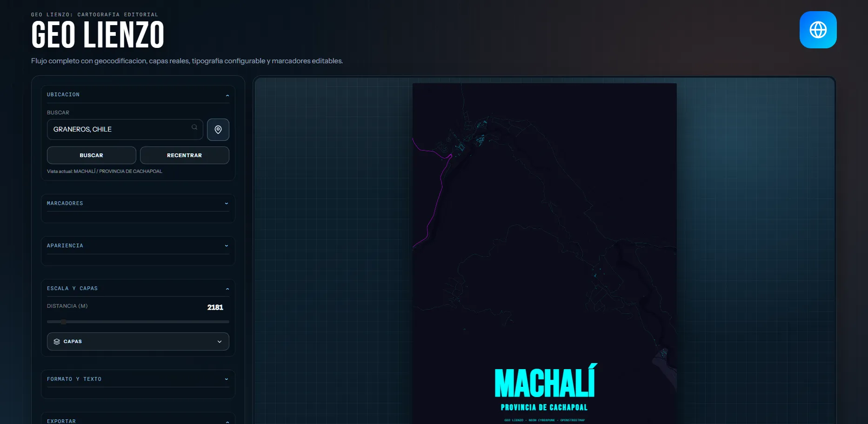Select the PROVINCIA DE CACHAPOAL poster subtitle
This screenshot has width=868, height=424.
[544, 408]
